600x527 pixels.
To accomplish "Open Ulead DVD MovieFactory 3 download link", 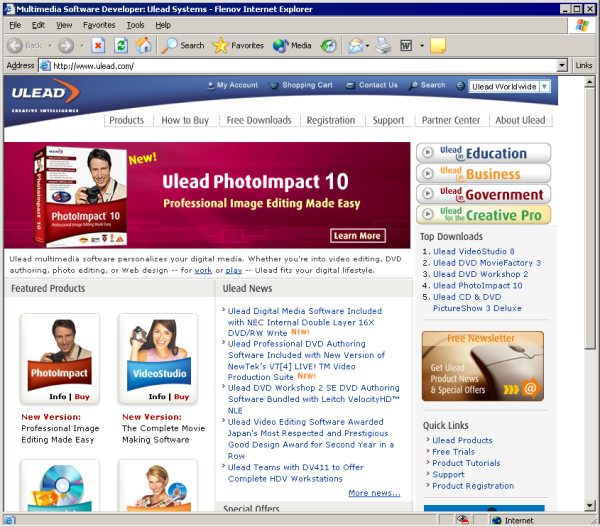I will [x=487, y=263].
